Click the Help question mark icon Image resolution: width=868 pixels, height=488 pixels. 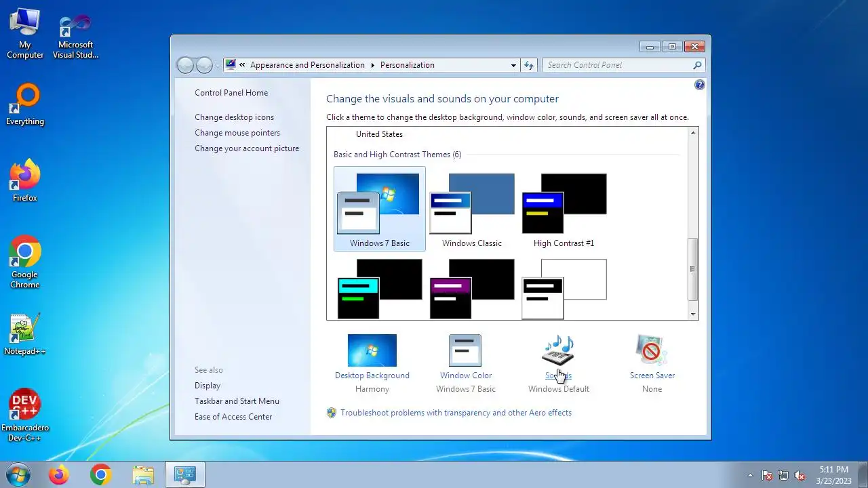point(700,85)
